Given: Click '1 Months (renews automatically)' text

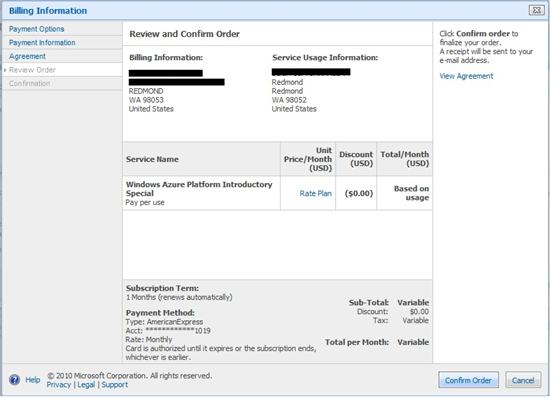Looking at the screenshot, I should pos(179,297).
